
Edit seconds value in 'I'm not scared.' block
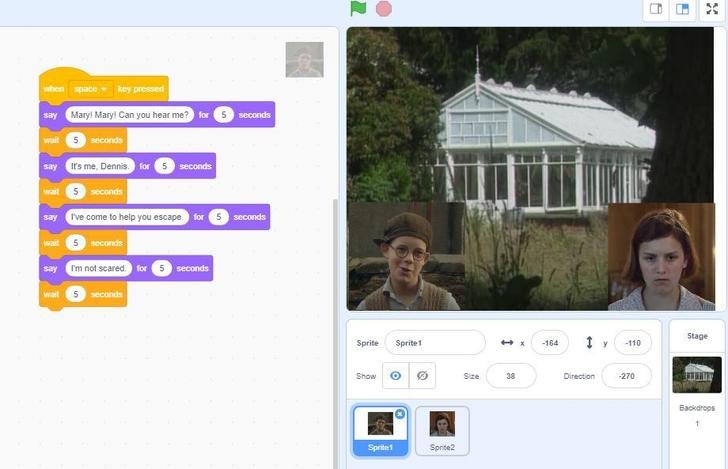(x=162, y=268)
